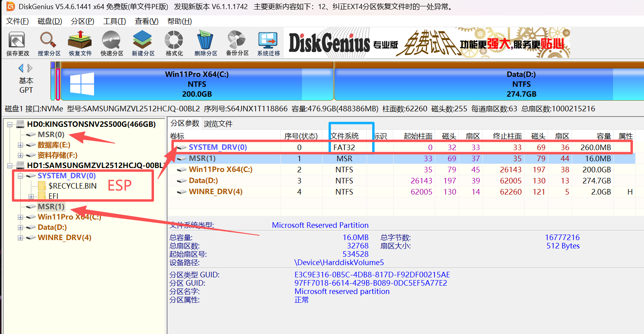Click the drive icon beside WINRE_DRV(4) in tree

tap(31, 238)
